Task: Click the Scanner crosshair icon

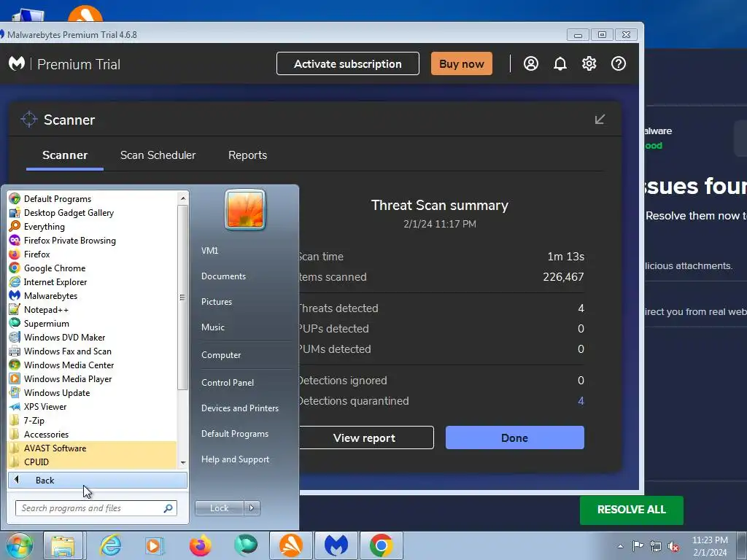Action: 29,119
